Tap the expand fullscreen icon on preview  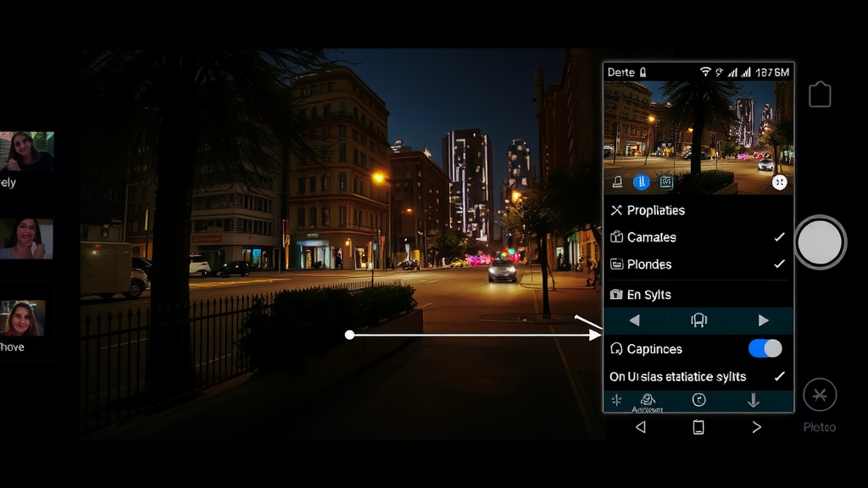779,182
